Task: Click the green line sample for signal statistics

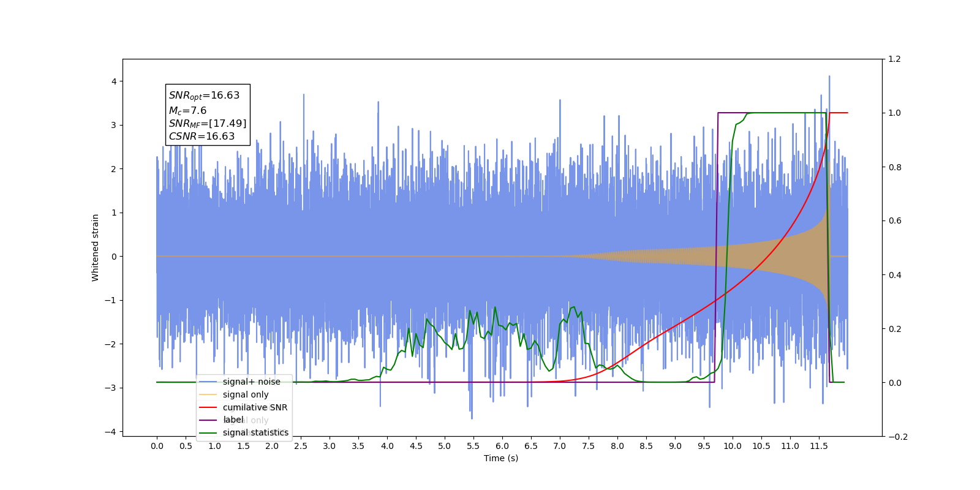Action: click(208, 433)
